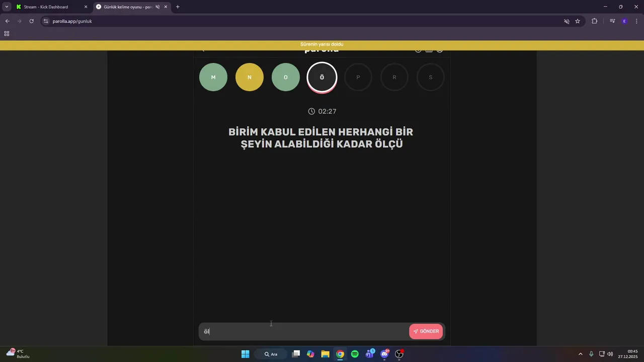
Task: Select the dimmed P letter circle
Action: 358,77
